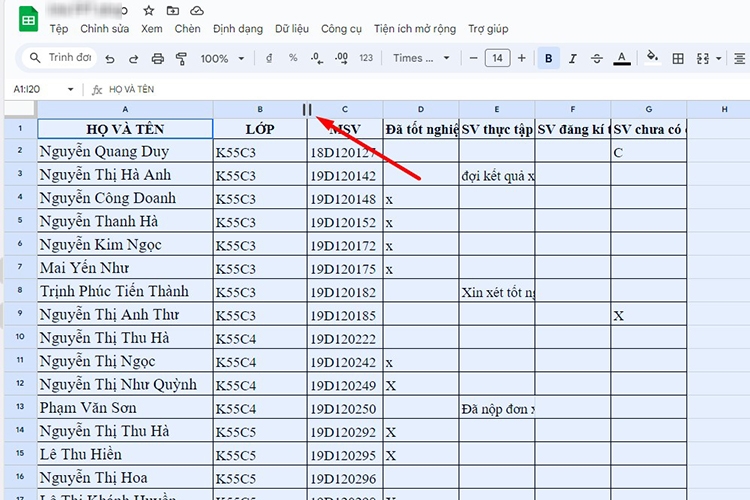Viewport: 750px width, 500px height.
Task: Open the Tệp menu
Action: point(59,29)
